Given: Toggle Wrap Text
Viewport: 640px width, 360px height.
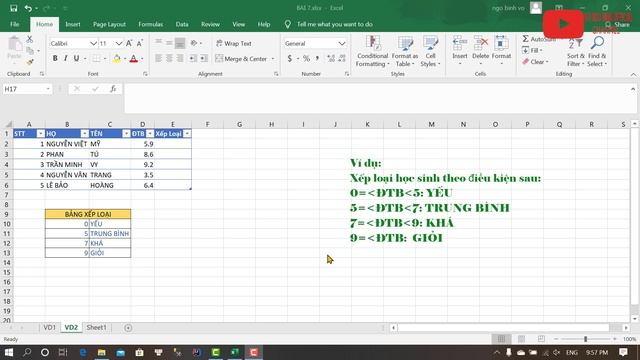Looking at the screenshot, I should click(233, 43).
